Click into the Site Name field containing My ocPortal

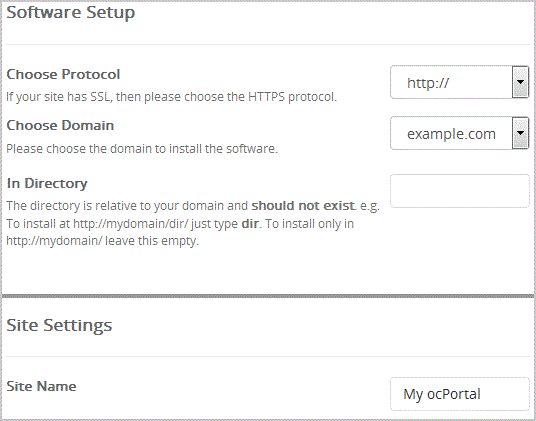[x=460, y=394]
